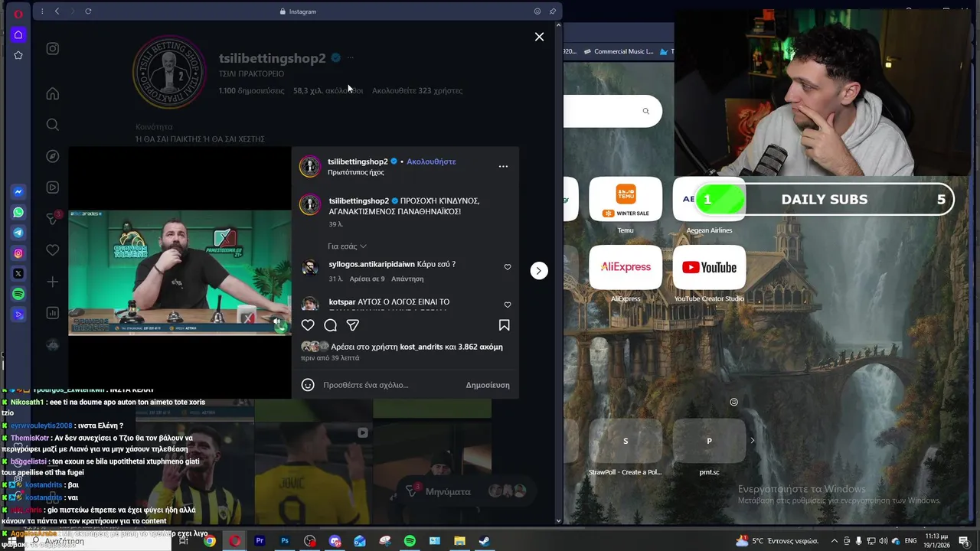The image size is (980, 551).
Task: Open the 'Commercial Music L...' bookmark
Action: 619,51
